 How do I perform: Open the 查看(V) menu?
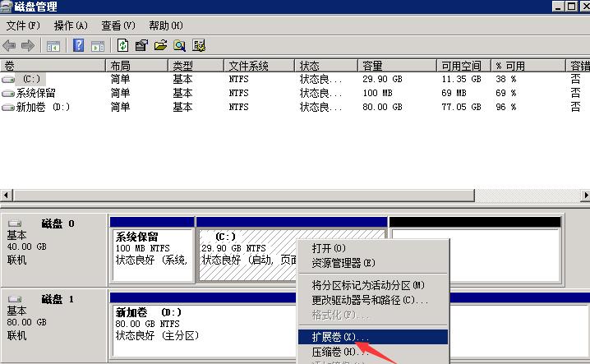(118, 25)
